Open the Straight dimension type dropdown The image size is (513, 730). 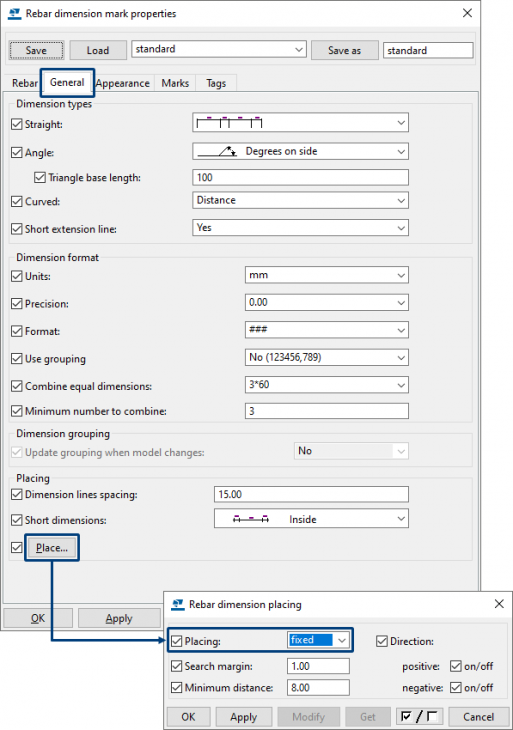[301, 123]
